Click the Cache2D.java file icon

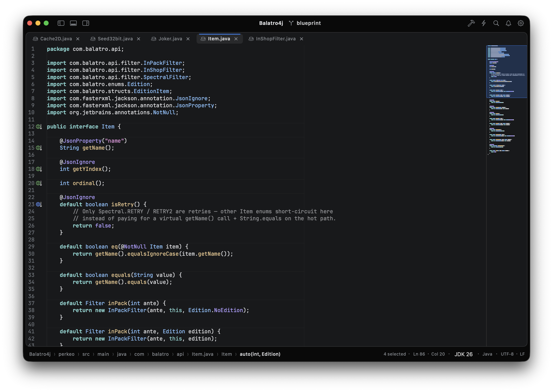(x=35, y=39)
